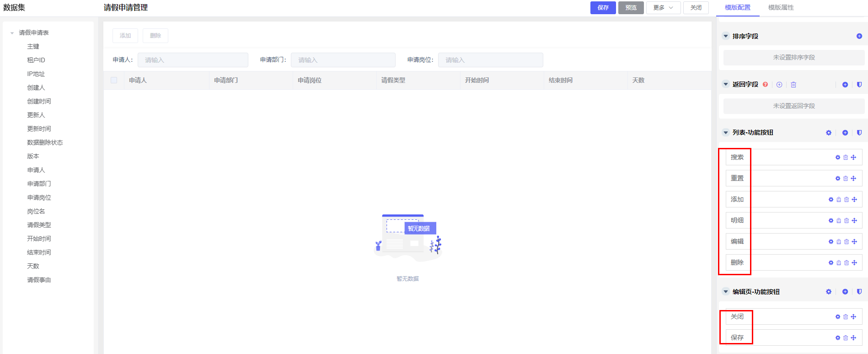
Task: Click the red help icon beside 返回字段
Action: pos(765,84)
